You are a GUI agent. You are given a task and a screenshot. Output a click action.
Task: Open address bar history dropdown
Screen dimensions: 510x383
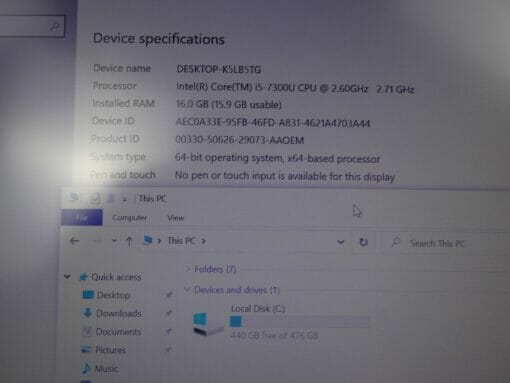pyautogui.click(x=340, y=242)
